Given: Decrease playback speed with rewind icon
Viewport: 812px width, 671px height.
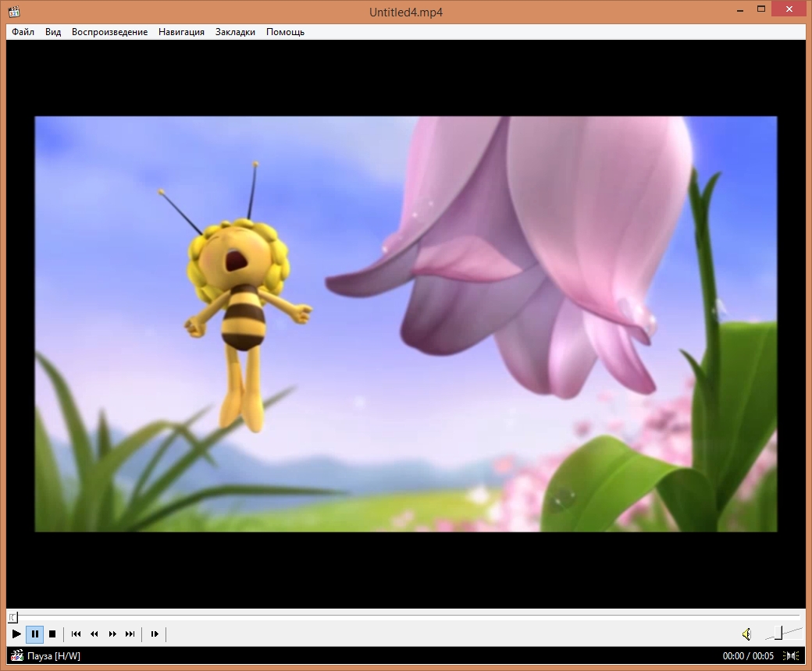Looking at the screenshot, I should click(x=94, y=634).
